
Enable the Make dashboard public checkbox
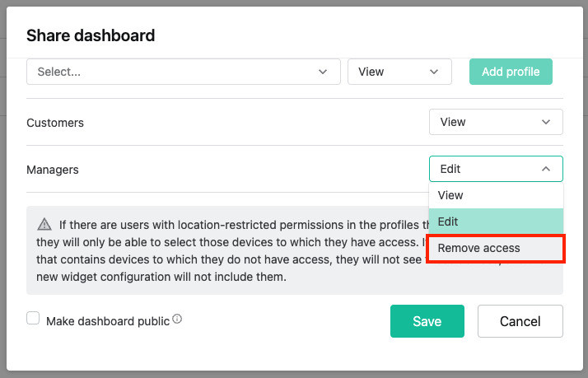coord(34,319)
